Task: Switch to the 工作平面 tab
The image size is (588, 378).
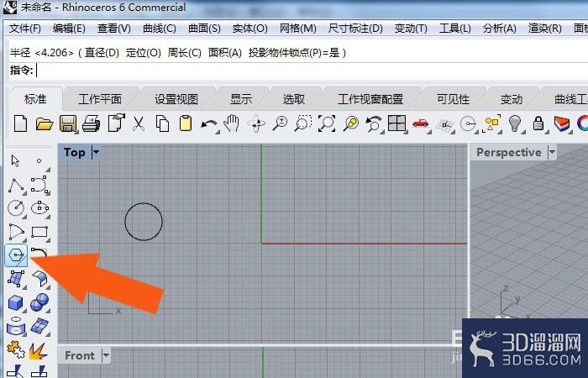Action: (x=100, y=99)
